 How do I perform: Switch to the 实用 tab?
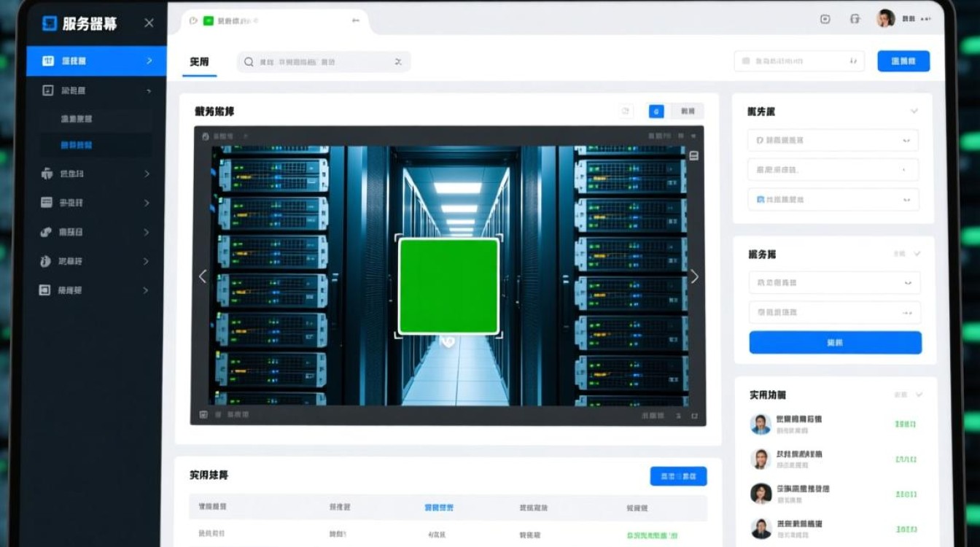tap(199, 62)
